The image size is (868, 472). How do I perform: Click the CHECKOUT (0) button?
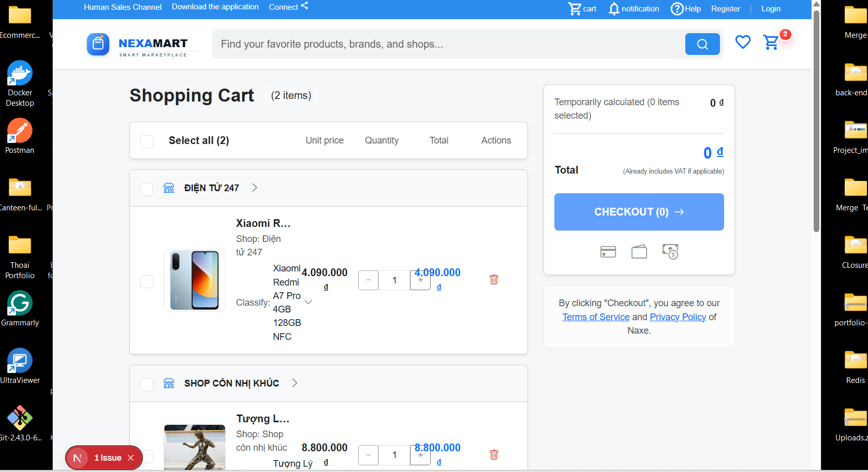click(x=639, y=212)
